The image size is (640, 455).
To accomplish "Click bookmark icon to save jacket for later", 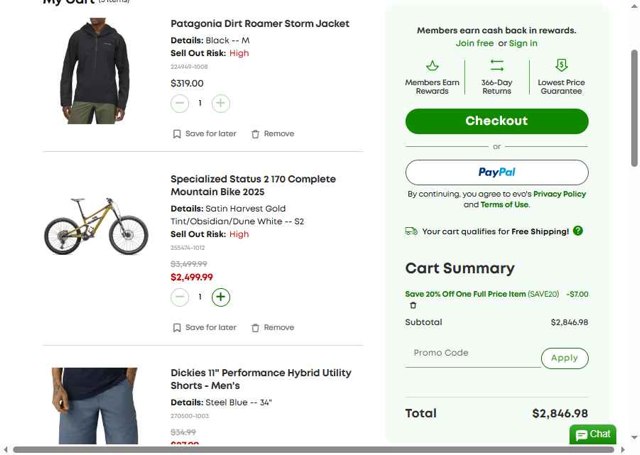I will tap(177, 133).
